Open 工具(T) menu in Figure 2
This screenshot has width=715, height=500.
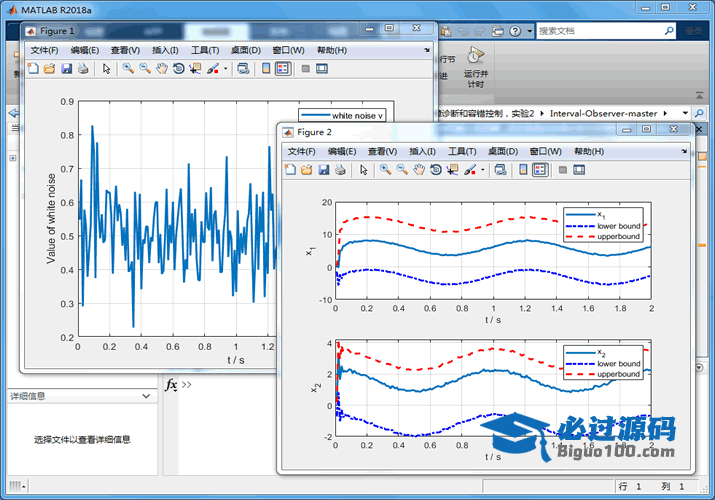(x=462, y=151)
